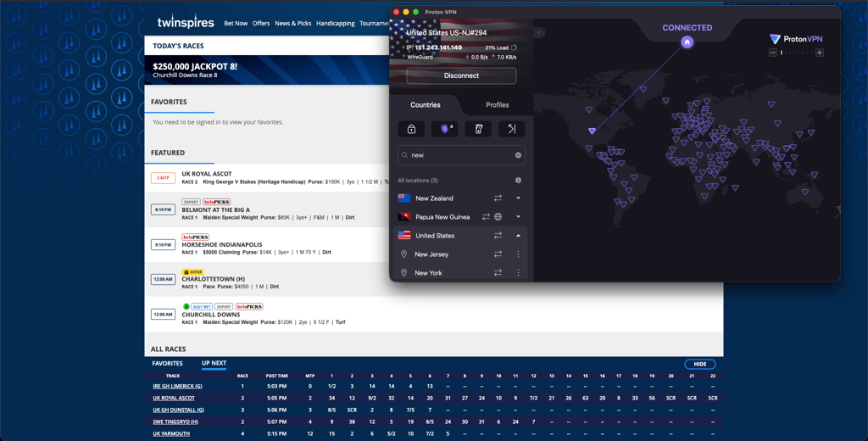Click the P2P arrows icon for United States
The height and width of the screenshot is (441, 868).
(498, 236)
